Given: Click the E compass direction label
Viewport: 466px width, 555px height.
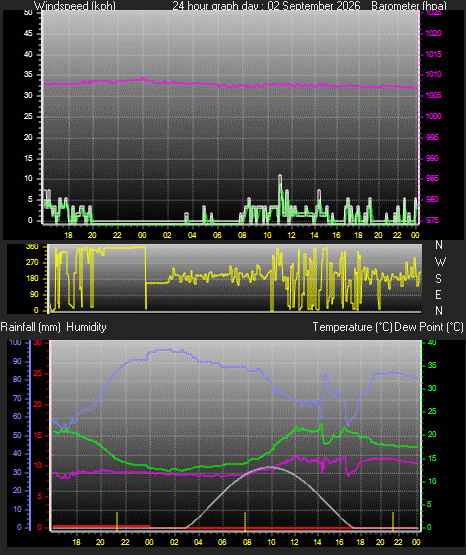Looking at the screenshot, I should (438, 294).
